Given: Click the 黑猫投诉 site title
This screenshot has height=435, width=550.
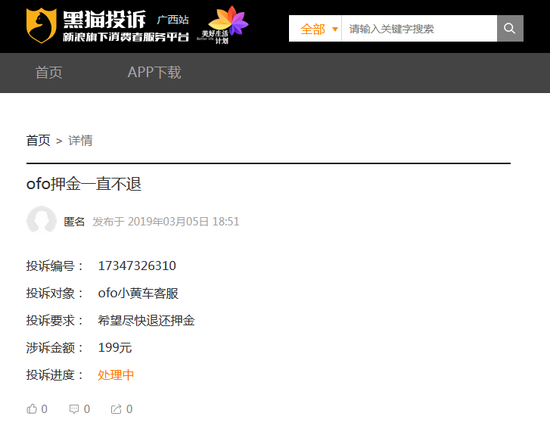Looking at the screenshot, I should pos(104,19).
